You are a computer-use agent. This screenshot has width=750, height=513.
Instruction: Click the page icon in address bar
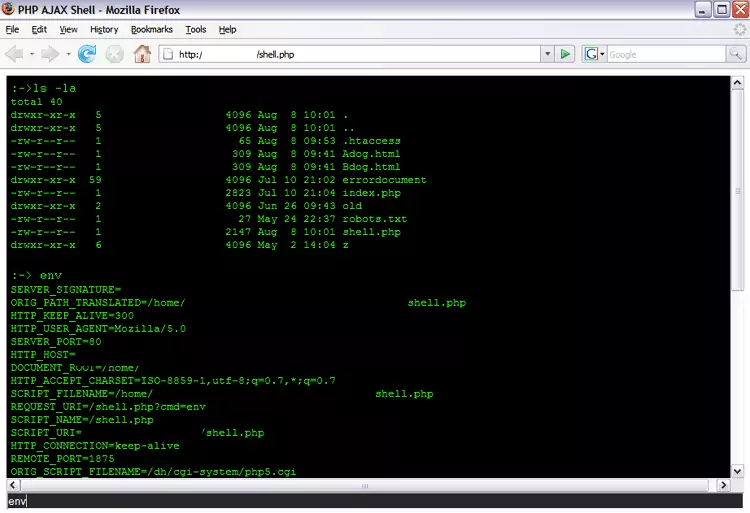167,54
